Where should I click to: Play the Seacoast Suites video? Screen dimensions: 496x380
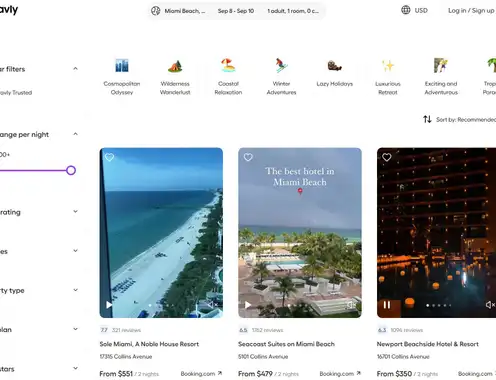pos(248,305)
